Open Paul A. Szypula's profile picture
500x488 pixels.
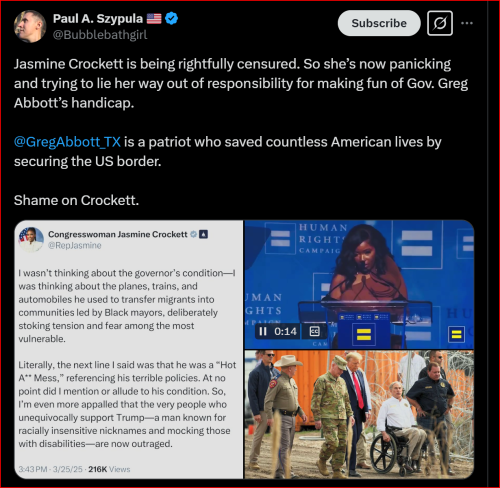click(x=30, y=26)
